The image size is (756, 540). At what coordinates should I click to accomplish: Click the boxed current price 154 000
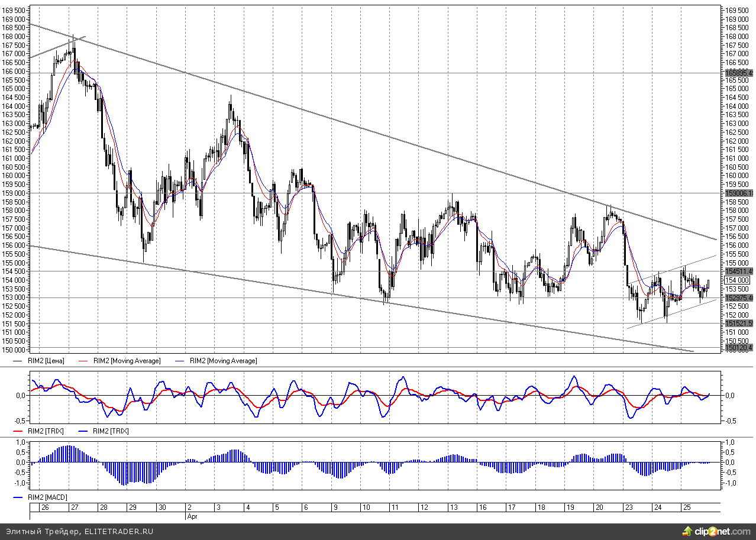[x=736, y=280]
